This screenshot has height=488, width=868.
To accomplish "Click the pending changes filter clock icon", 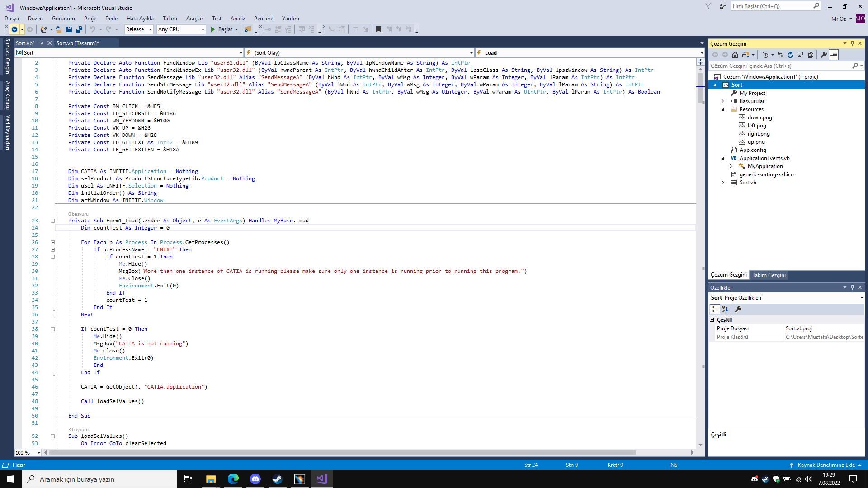I will pos(765,55).
